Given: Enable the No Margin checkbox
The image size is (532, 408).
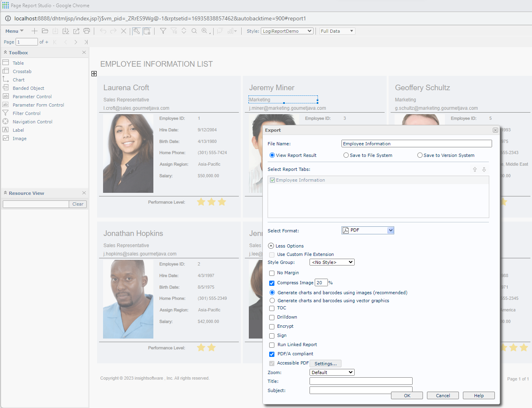Looking at the screenshot, I should click(x=272, y=273).
